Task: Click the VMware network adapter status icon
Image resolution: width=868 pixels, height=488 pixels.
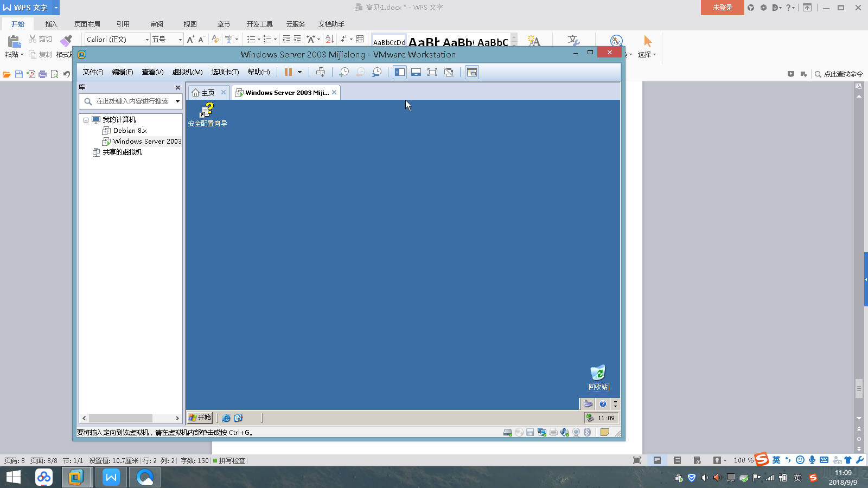Action: tap(542, 432)
